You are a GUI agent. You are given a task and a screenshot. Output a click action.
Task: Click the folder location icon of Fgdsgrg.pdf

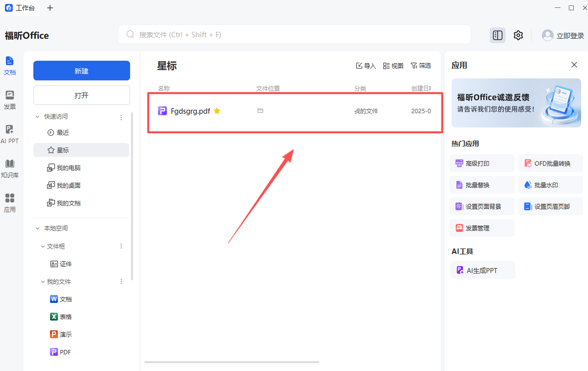click(261, 111)
